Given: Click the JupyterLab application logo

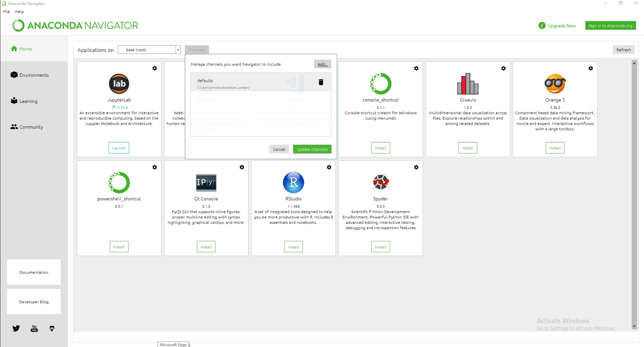Looking at the screenshot, I should pos(119,84).
